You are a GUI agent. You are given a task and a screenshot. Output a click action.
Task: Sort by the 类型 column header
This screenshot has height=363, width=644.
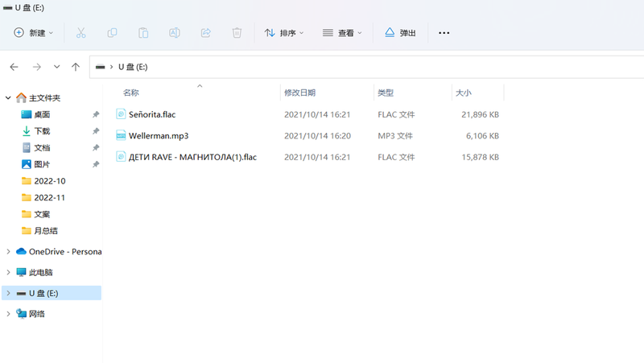(x=386, y=93)
